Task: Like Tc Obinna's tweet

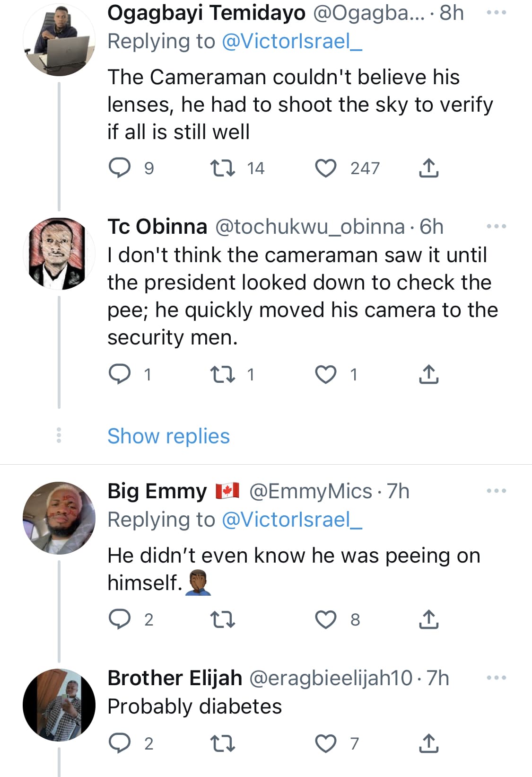Action: point(326,374)
